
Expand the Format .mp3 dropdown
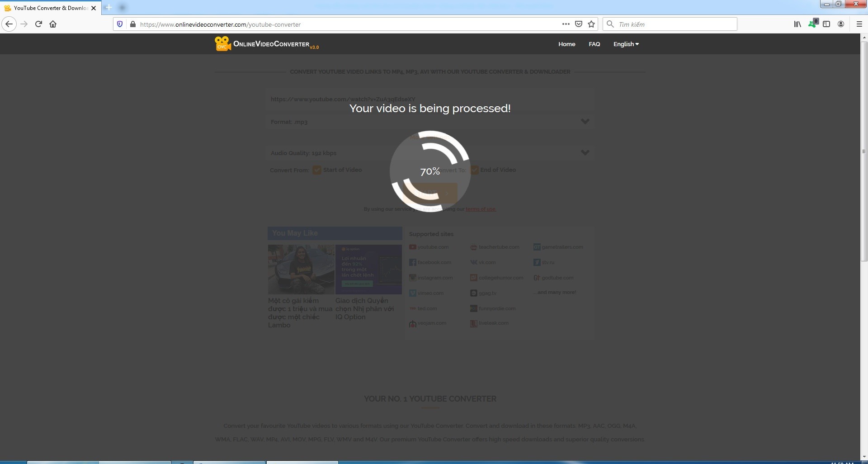click(x=430, y=122)
